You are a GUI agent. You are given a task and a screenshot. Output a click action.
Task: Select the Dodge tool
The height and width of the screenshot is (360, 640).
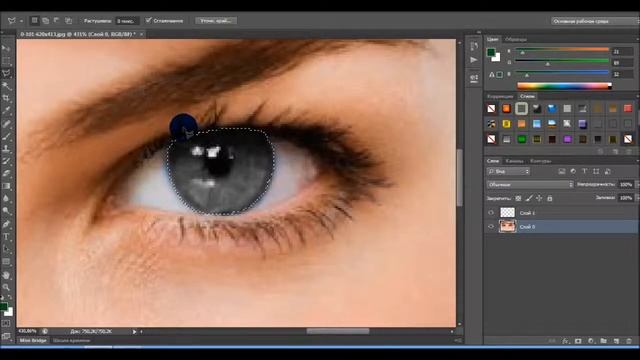[x=6, y=211]
